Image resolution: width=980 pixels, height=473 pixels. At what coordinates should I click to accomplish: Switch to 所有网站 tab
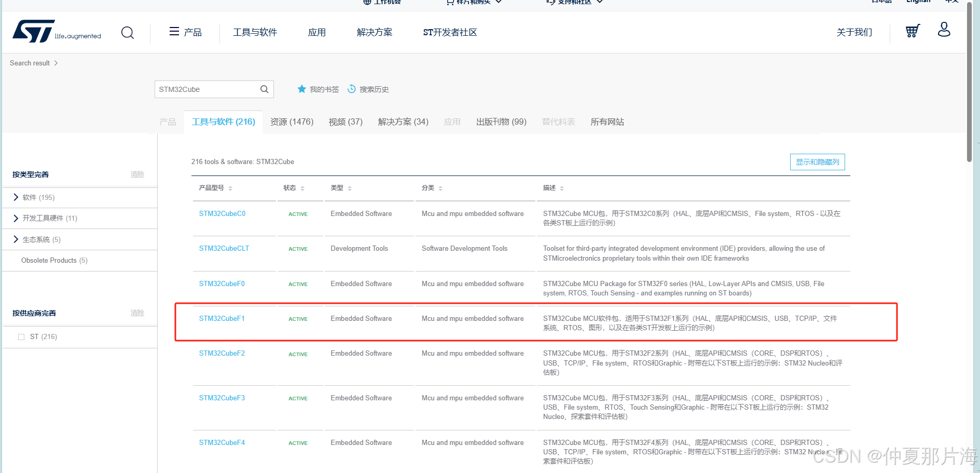tap(607, 122)
